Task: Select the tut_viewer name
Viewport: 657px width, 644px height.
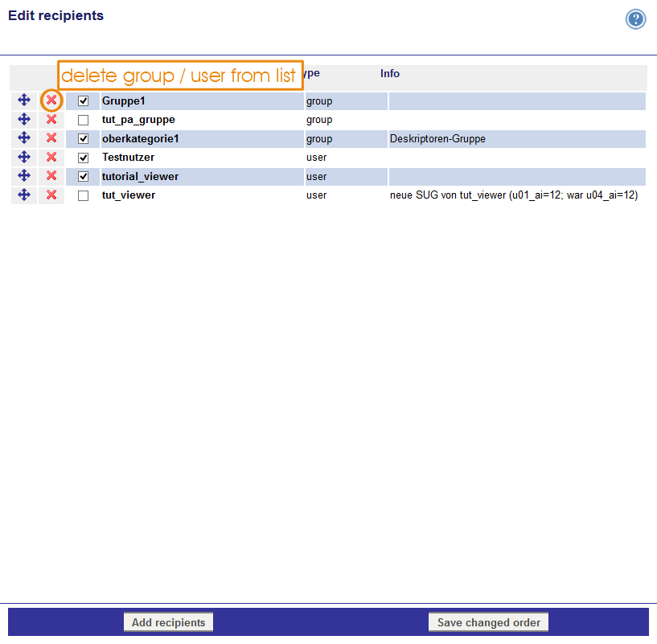Action: (x=129, y=195)
